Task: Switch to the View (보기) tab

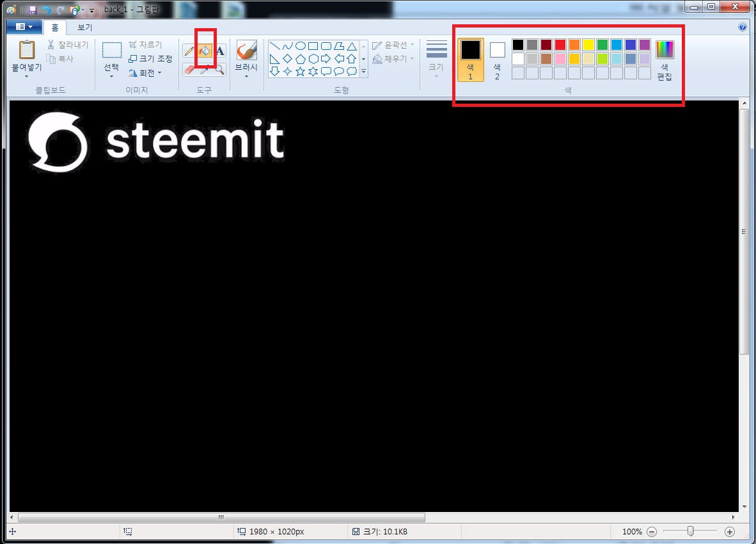Action: point(85,28)
